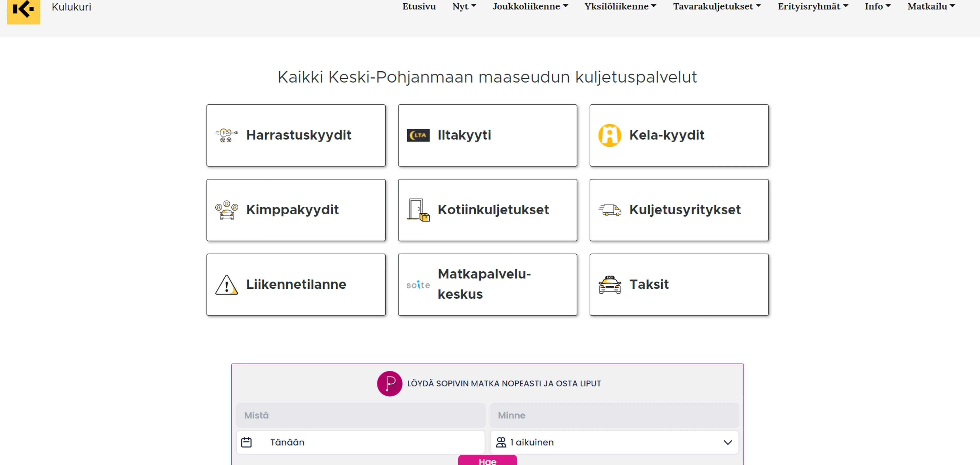The image size is (980, 465).
Task: Click the LTA logo beside Iltakyyti
Action: click(x=418, y=135)
